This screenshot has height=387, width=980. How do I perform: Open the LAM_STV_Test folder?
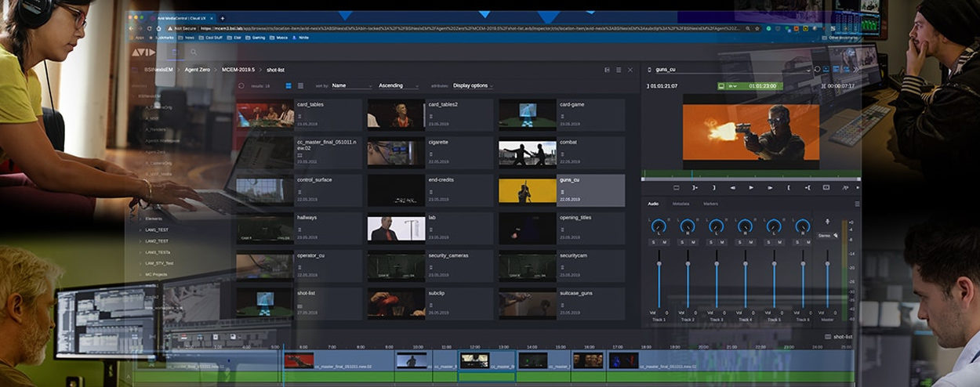[x=161, y=263]
